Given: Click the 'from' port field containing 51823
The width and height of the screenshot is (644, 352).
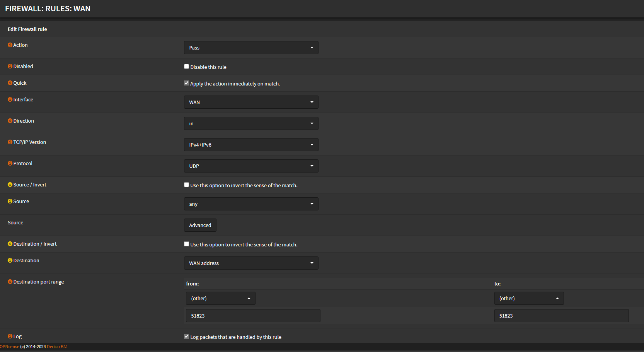Looking at the screenshot, I should 253,316.
